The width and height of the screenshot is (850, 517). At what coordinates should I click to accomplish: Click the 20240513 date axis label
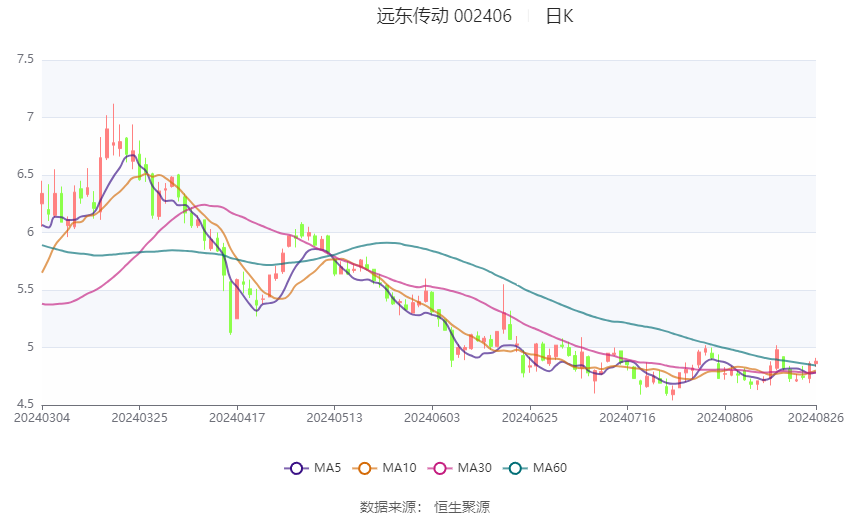(334, 418)
